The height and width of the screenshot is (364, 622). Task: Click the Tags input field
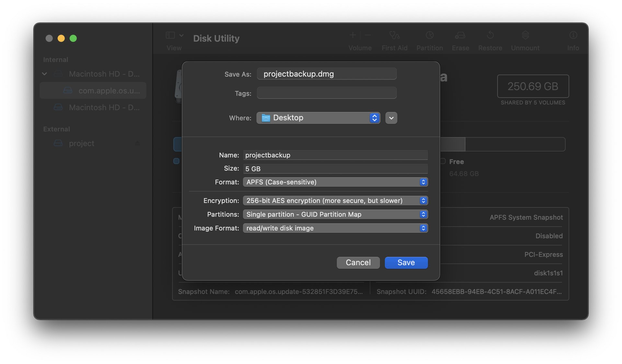327,93
